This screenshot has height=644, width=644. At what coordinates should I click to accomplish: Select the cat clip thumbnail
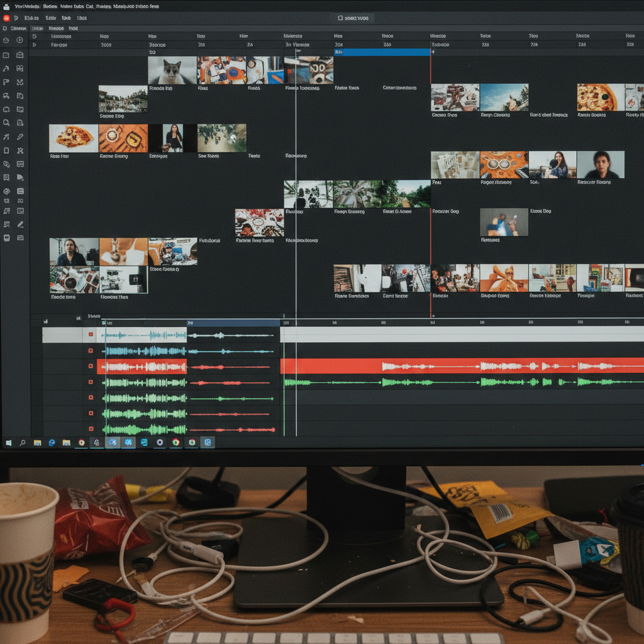pyautogui.click(x=172, y=70)
